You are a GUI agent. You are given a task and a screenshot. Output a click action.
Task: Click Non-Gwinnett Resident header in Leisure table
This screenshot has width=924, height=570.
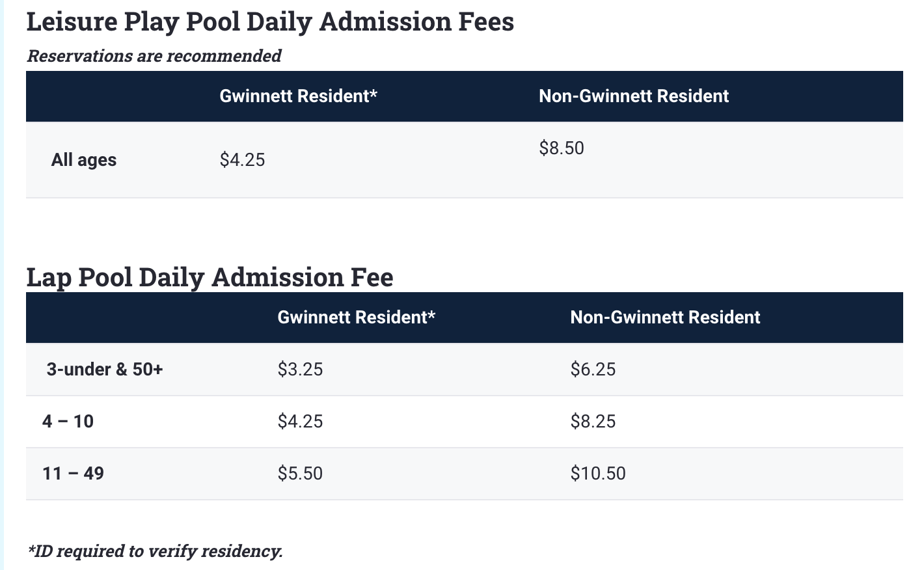click(634, 96)
